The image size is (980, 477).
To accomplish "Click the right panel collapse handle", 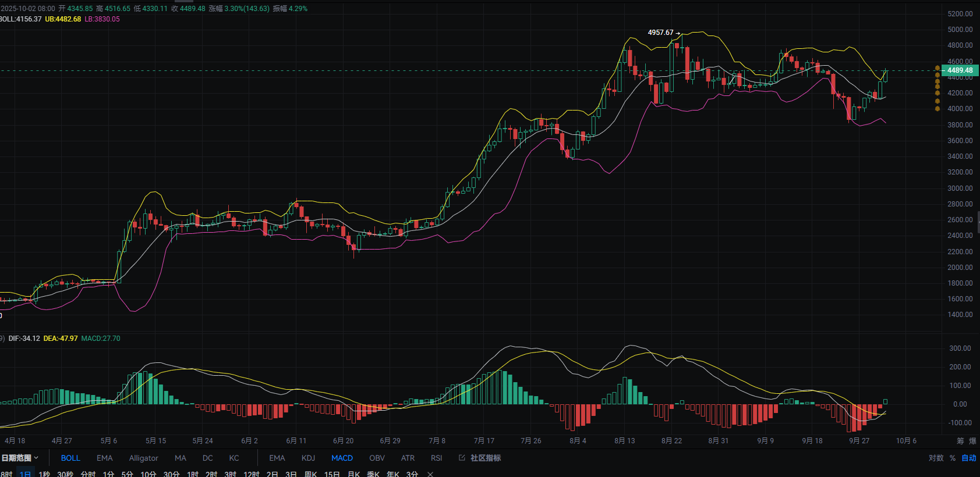I will coord(978,222).
